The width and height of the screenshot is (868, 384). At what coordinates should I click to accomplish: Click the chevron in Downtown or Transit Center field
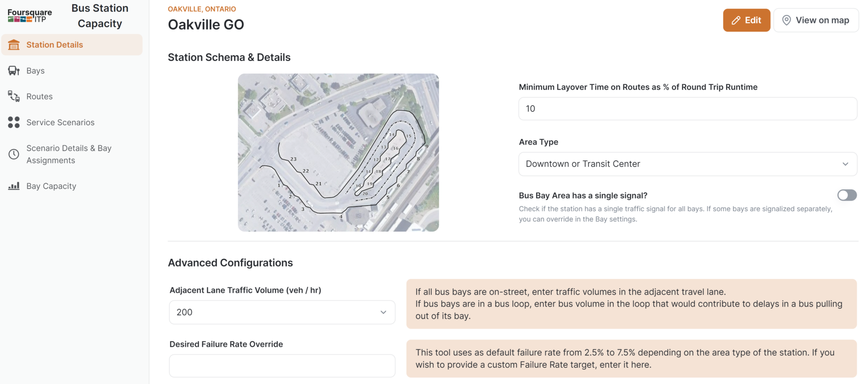pyautogui.click(x=845, y=164)
